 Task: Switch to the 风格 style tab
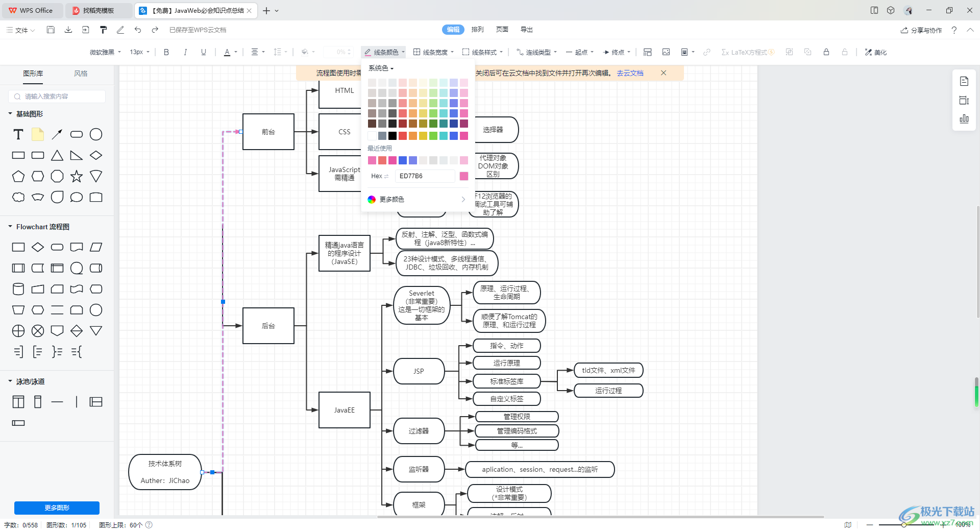[81, 74]
